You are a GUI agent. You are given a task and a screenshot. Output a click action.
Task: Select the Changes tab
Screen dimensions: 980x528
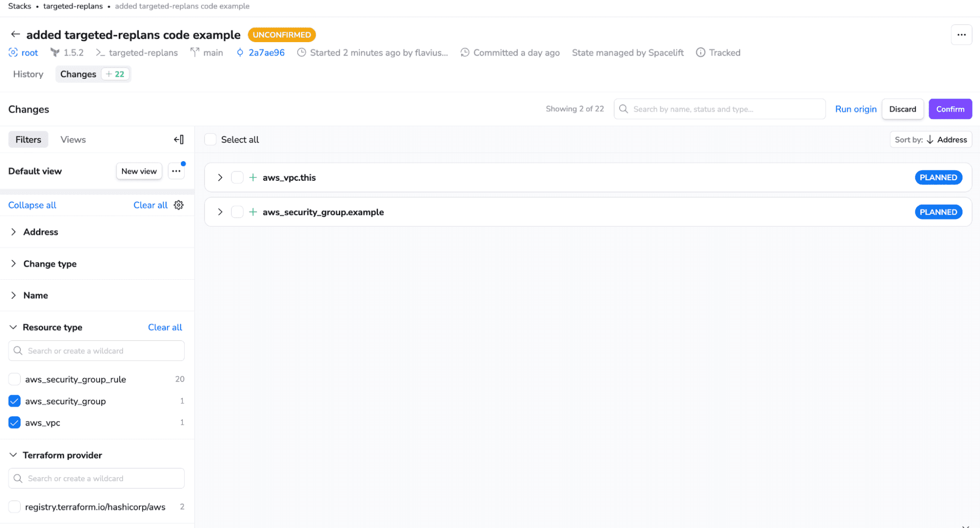click(93, 74)
